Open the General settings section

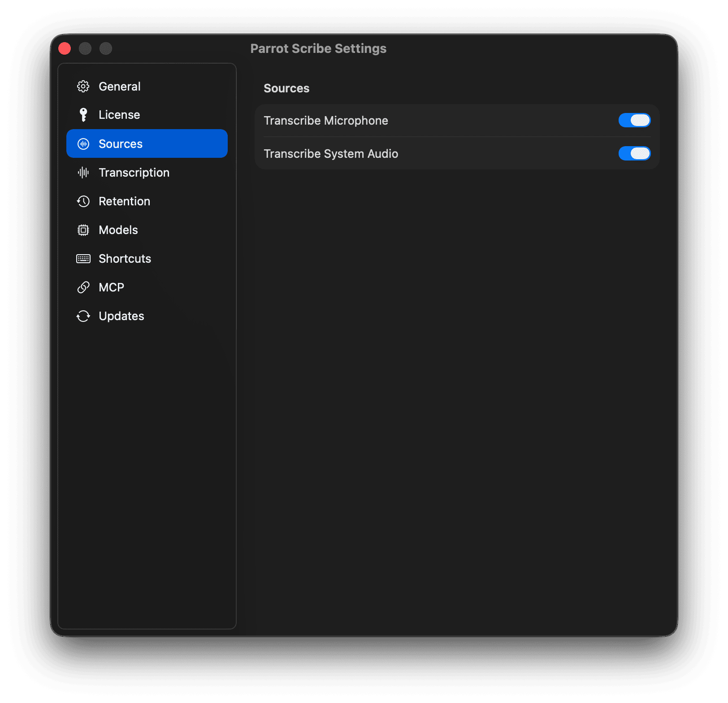coord(119,86)
